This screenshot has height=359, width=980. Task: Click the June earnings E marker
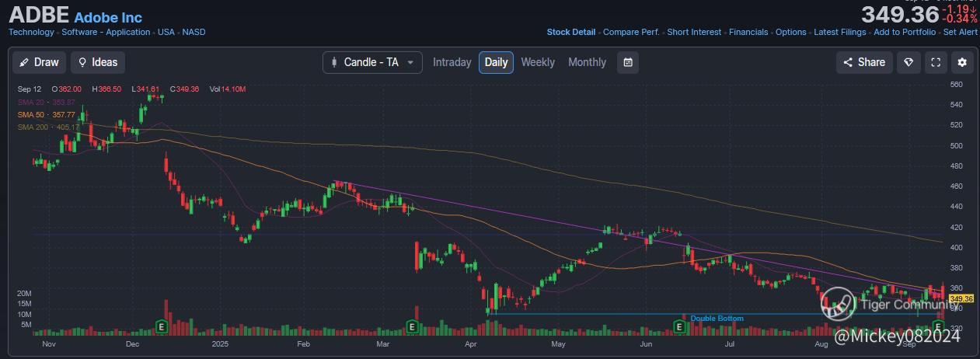(x=680, y=326)
